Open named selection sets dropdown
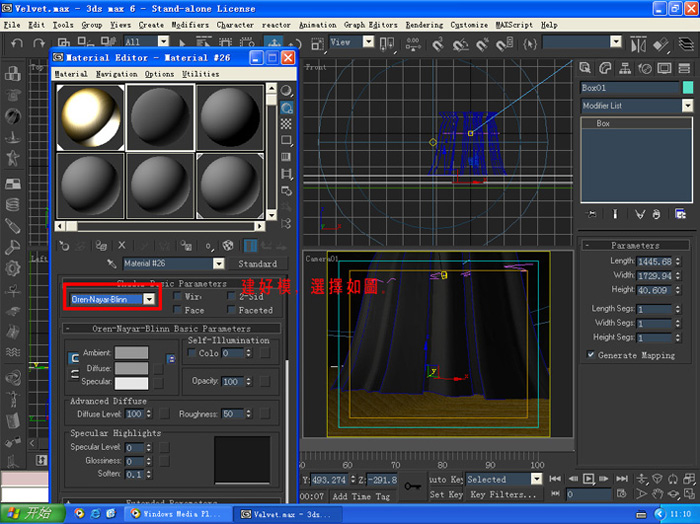This screenshot has width=700, height=524. (x=616, y=42)
